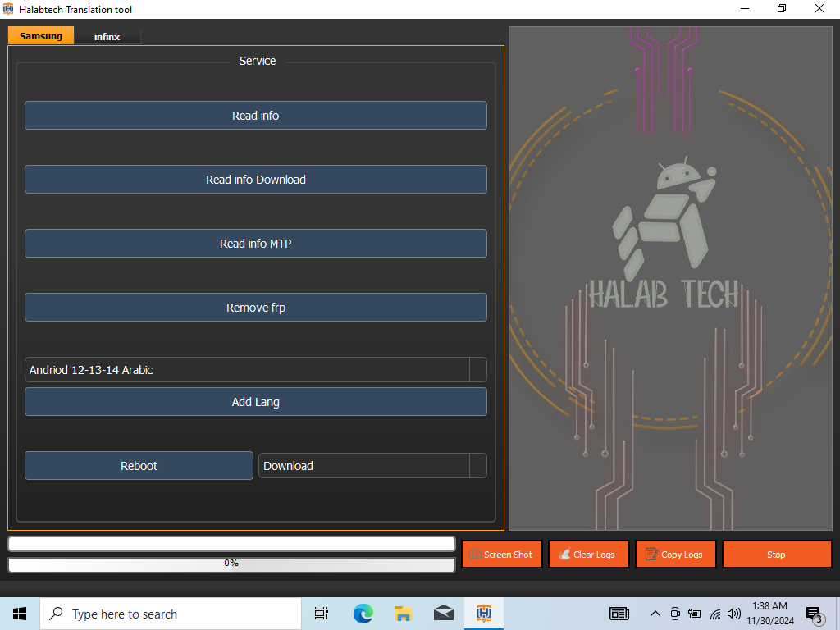
Task: Run Read info Download
Action: click(256, 180)
